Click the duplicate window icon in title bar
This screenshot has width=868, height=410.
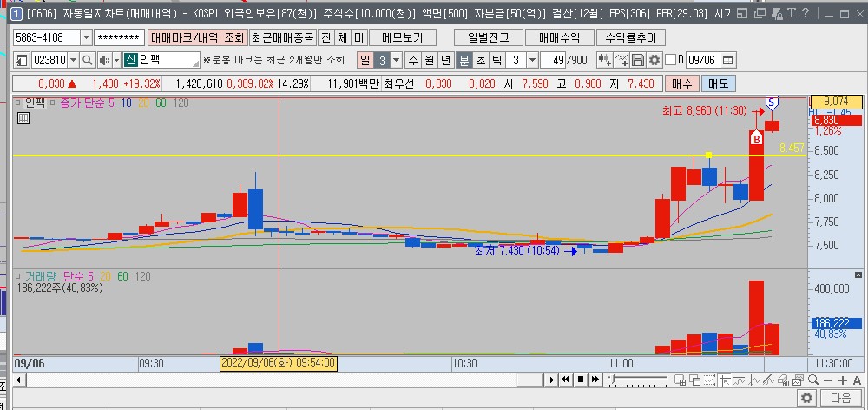(x=760, y=13)
